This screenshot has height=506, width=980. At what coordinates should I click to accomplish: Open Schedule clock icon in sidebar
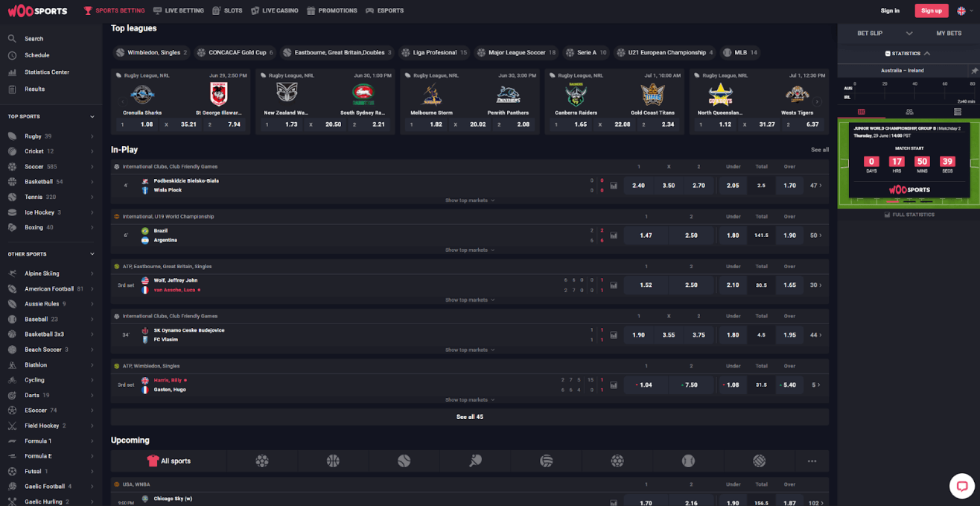click(x=12, y=55)
